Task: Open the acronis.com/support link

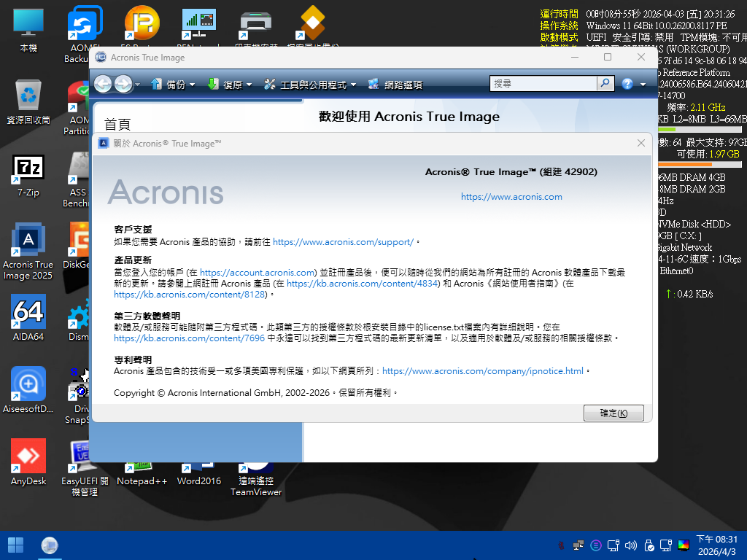Action: click(x=343, y=242)
